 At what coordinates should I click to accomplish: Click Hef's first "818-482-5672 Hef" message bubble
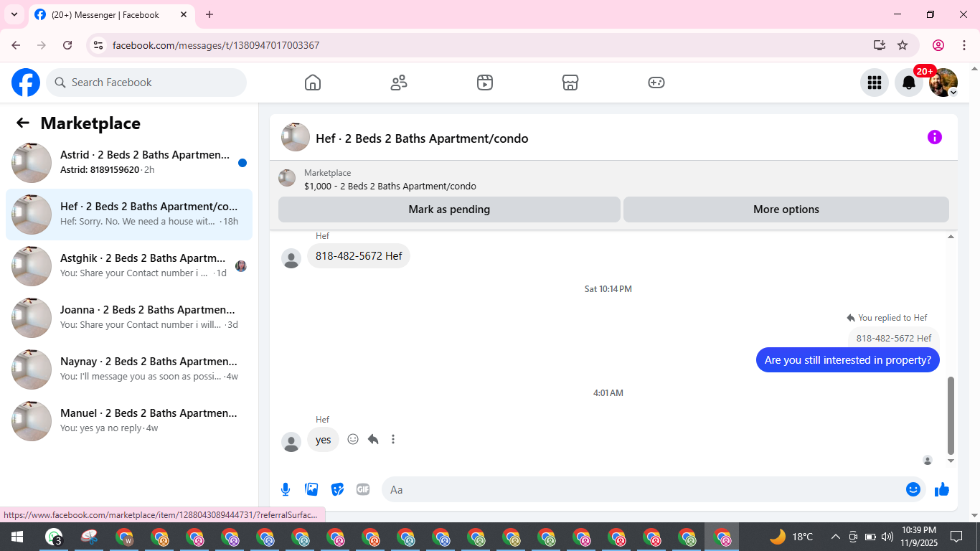[359, 256]
